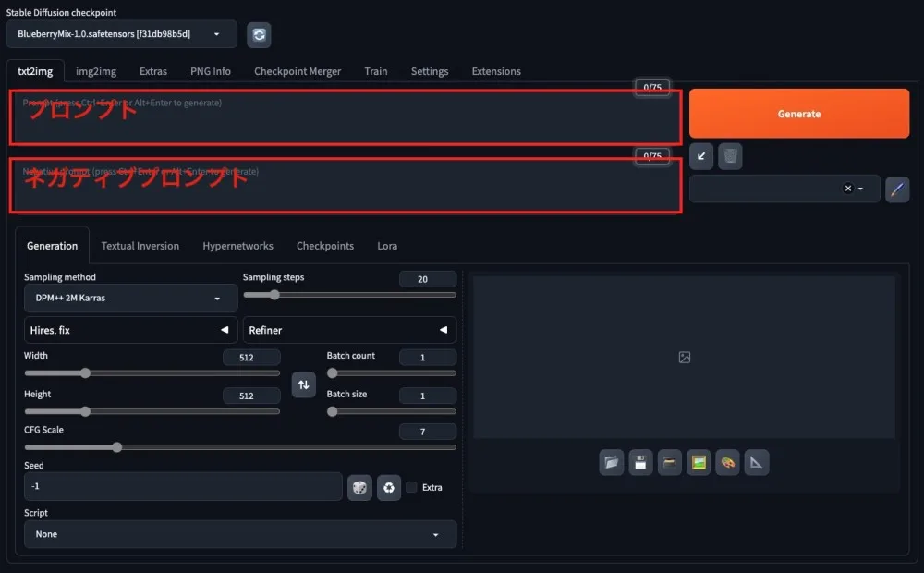Refresh the checkpoint list icon
Screen dimensions: 924x573
259,35
